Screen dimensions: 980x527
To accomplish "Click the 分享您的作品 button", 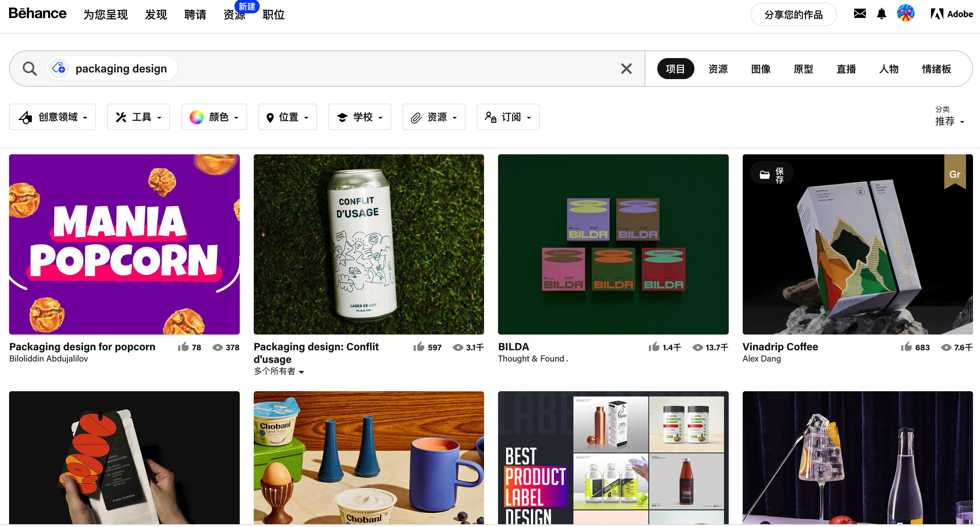I will point(793,14).
